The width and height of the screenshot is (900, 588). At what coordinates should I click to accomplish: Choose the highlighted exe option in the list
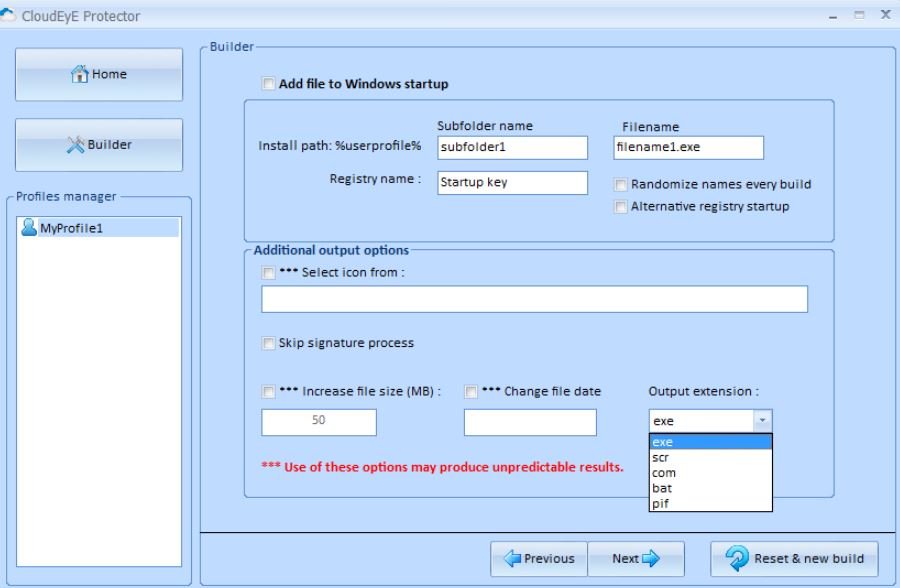[711, 442]
